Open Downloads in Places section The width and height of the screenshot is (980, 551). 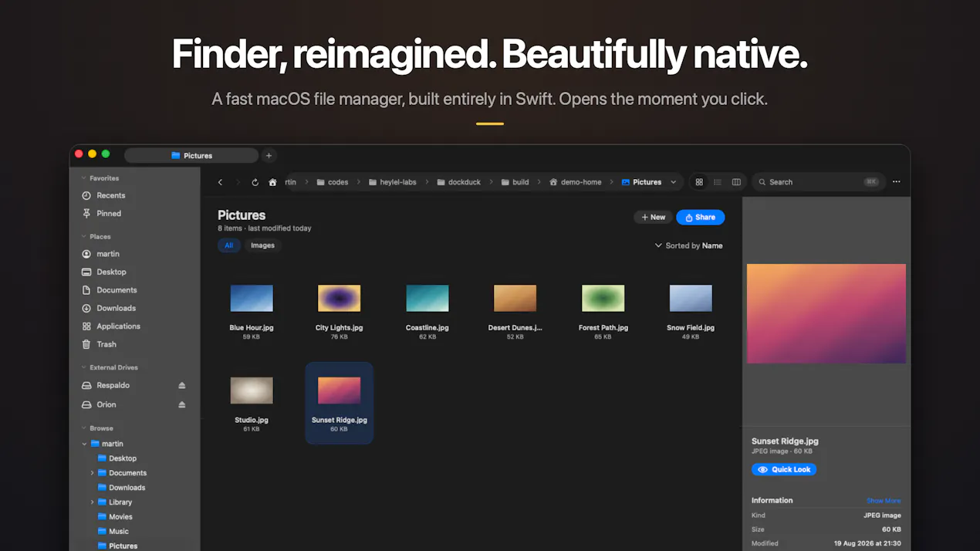pyautogui.click(x=109, y=308)
